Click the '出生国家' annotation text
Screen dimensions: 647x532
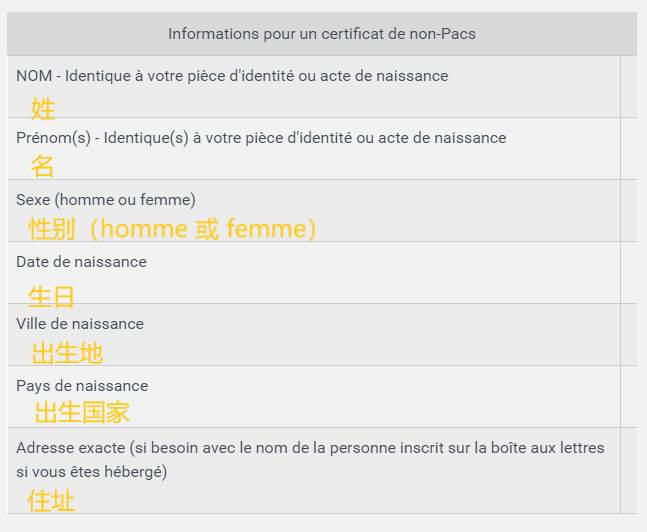tap(82, 412)
